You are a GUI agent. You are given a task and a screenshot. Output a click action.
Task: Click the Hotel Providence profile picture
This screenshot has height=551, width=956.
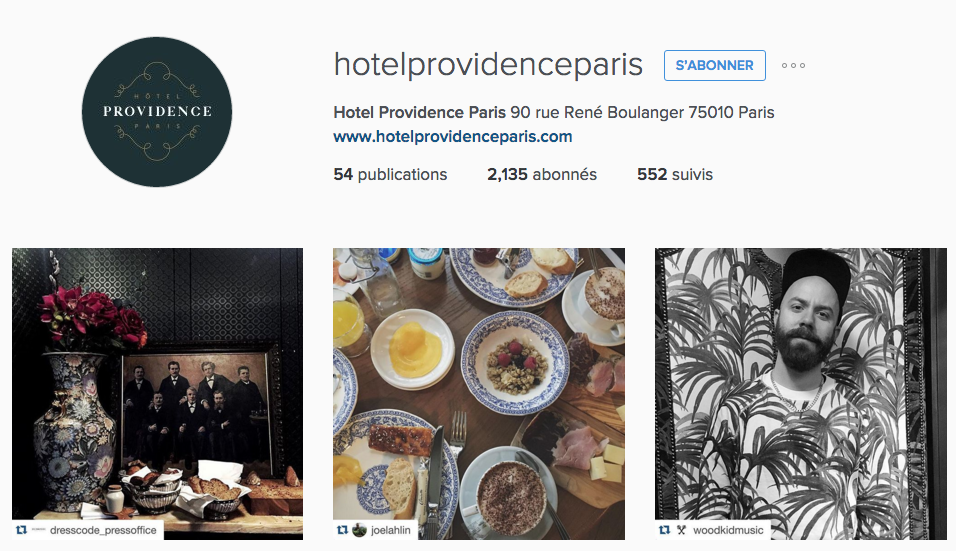point(157,112)
